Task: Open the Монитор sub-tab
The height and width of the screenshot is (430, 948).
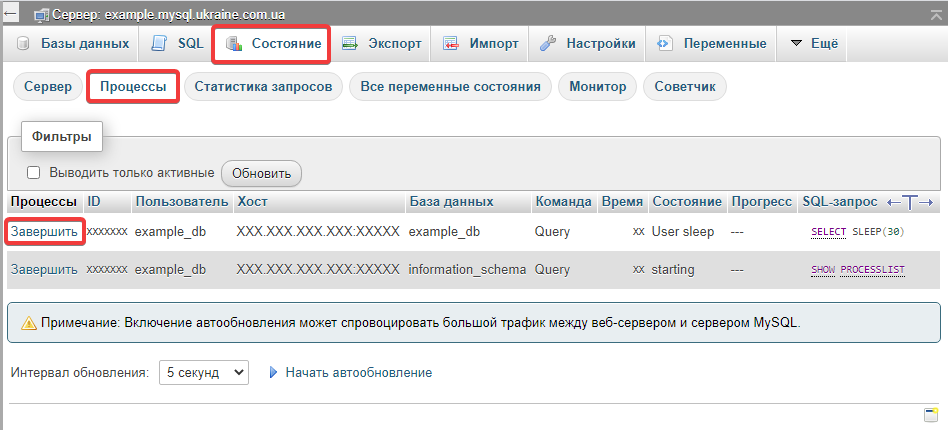Action: point(597,87)
